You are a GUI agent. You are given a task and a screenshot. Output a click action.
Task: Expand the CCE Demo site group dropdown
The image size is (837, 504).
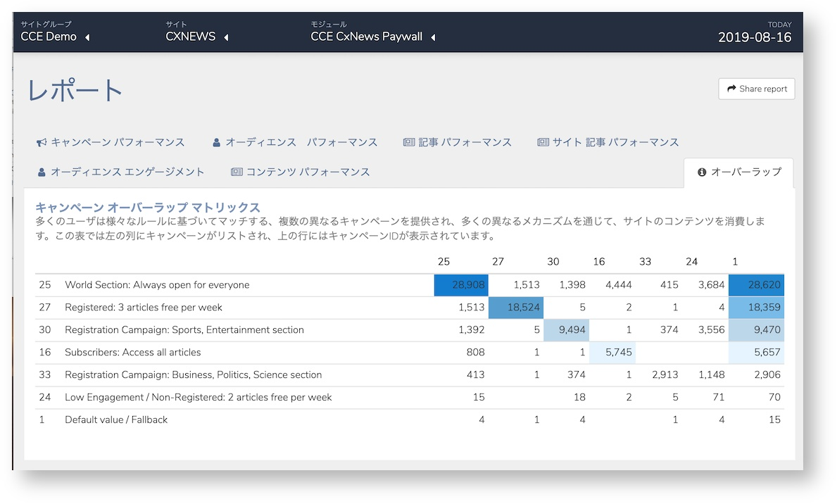pyautogui.click(x=56, y=37)
